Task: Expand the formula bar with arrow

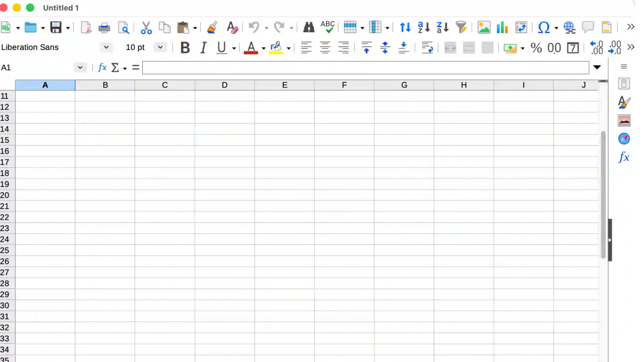Action: coord(597,67)
